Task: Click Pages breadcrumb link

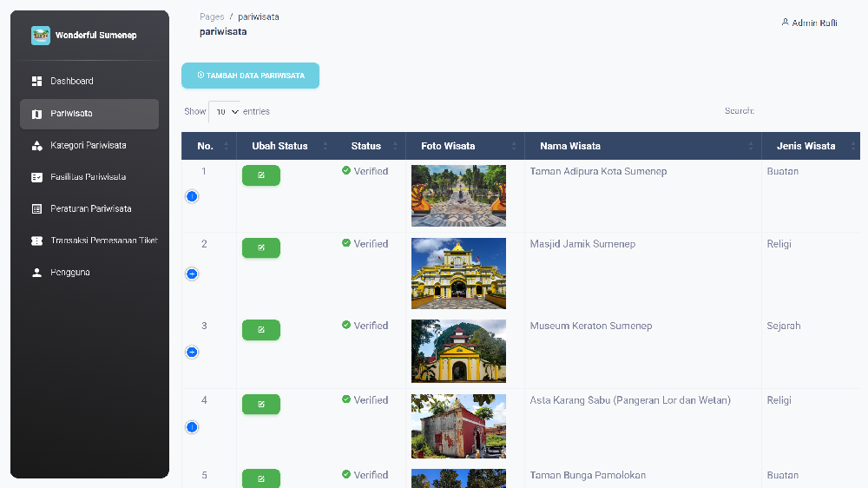Action: click(x=211, y=16)
